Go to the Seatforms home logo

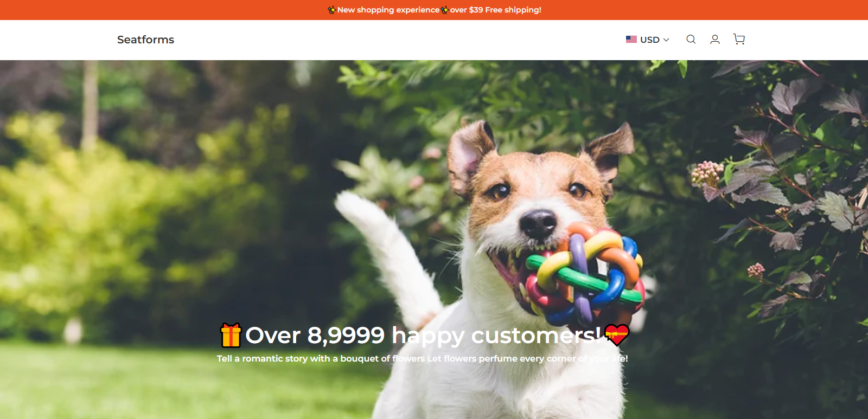click(x=145, y=40)
